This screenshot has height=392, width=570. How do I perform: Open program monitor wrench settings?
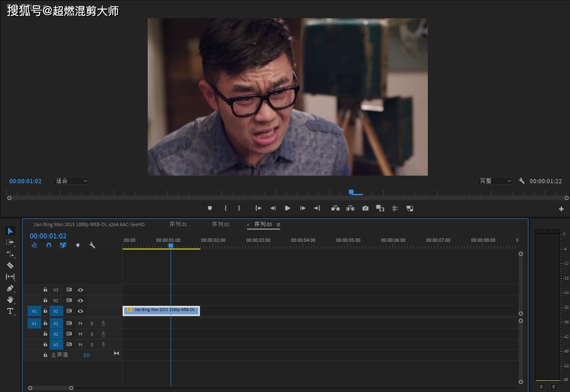coord(522,181)
